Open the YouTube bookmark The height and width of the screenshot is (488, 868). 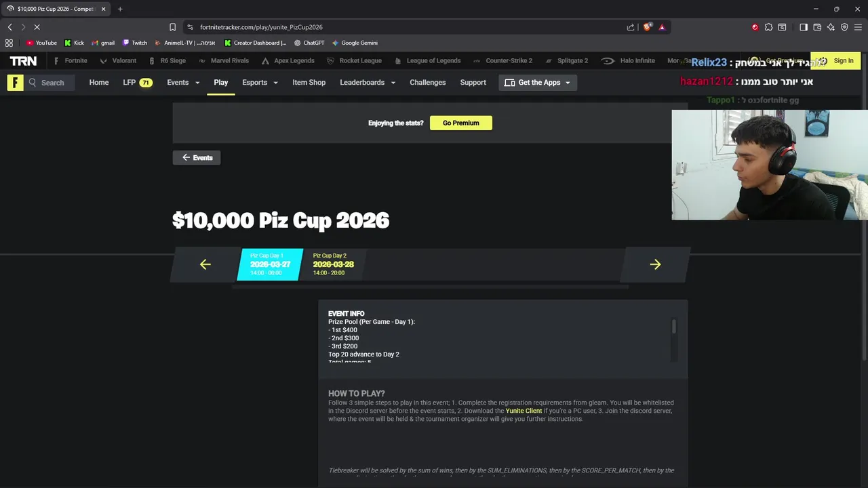tap(41, 43)
